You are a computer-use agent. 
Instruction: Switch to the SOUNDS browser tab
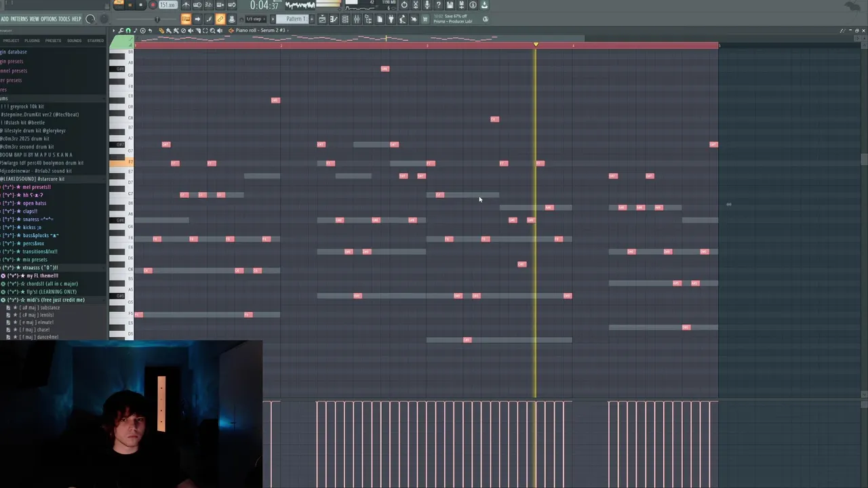(x=74, y=40)
